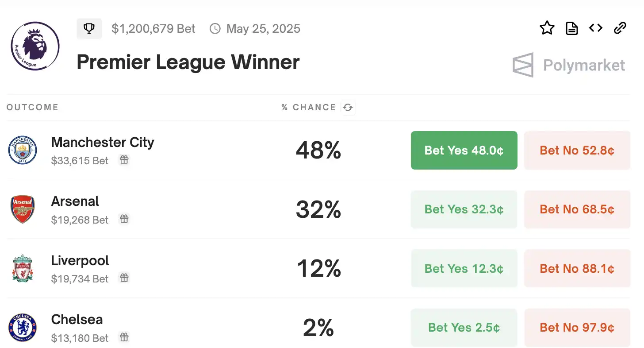Click the embed code icon

point(596,28)
